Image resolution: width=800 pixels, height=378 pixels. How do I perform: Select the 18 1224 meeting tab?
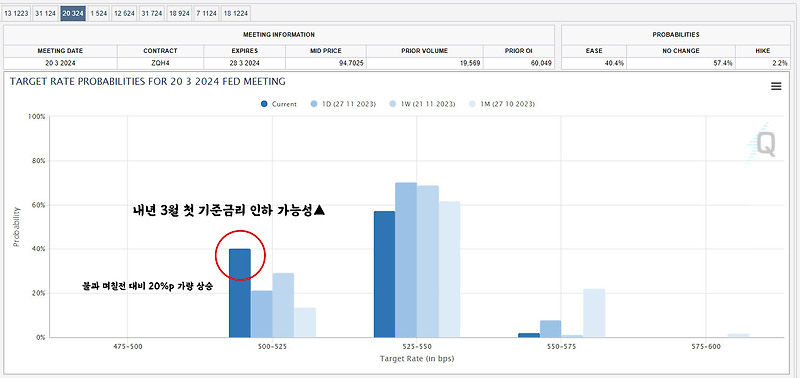click(236, 14)
